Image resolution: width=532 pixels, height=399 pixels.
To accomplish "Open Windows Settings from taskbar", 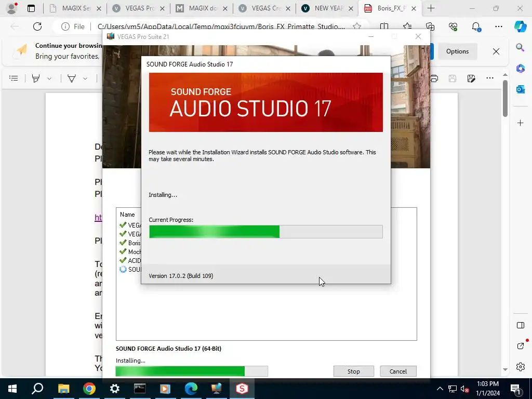I will click(x=114, y=389).
